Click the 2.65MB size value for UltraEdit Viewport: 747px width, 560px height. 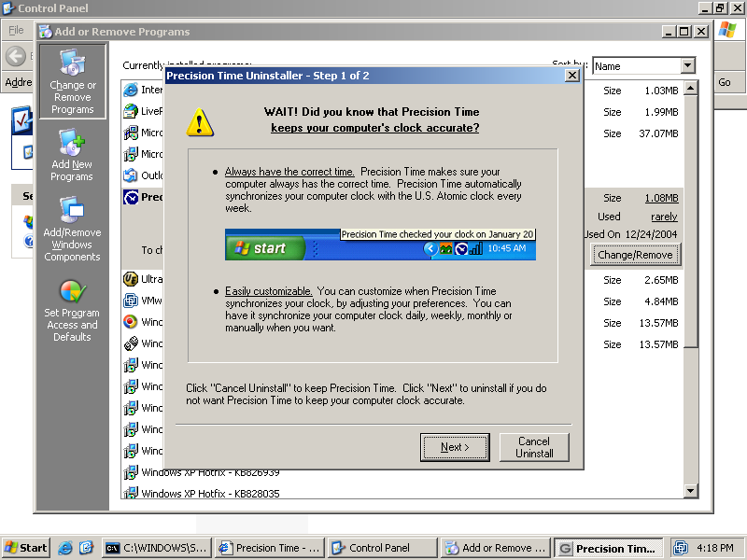661,280
